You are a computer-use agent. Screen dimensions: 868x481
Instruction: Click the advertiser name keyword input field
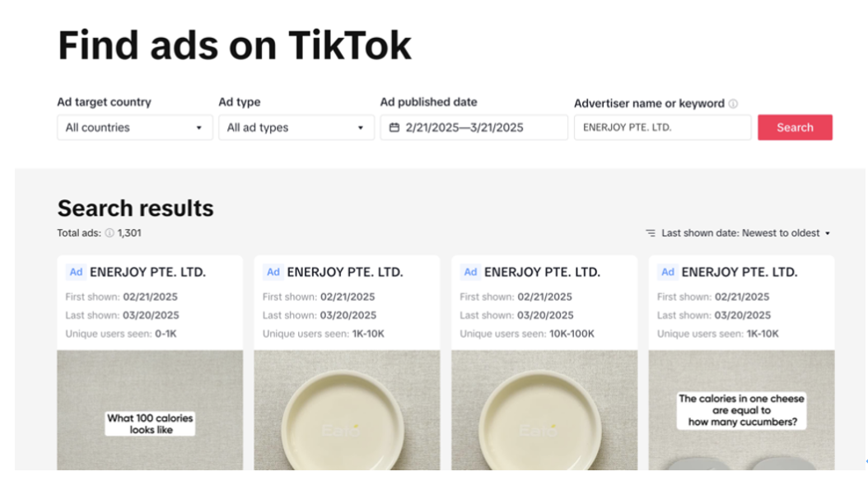point(662,128)
